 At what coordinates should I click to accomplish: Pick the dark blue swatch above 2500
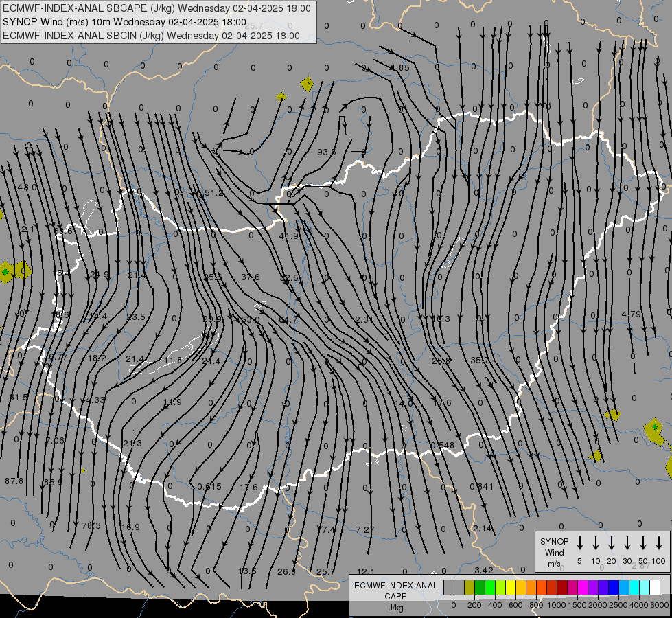[x=614, y=588]
